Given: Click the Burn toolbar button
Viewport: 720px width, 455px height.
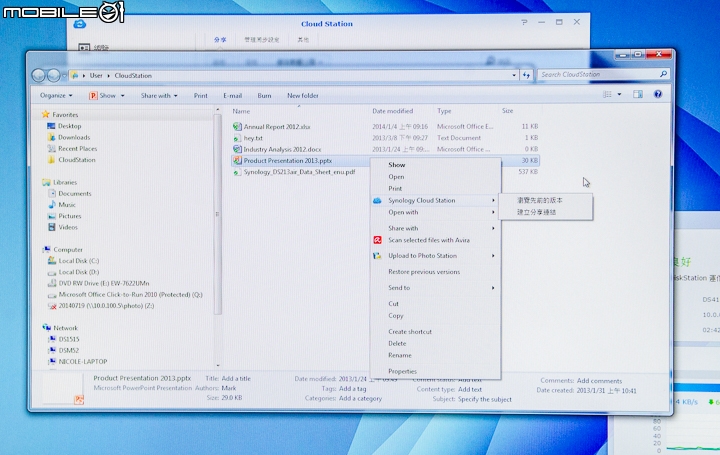Looking at the screenshot, I should 264,95.
